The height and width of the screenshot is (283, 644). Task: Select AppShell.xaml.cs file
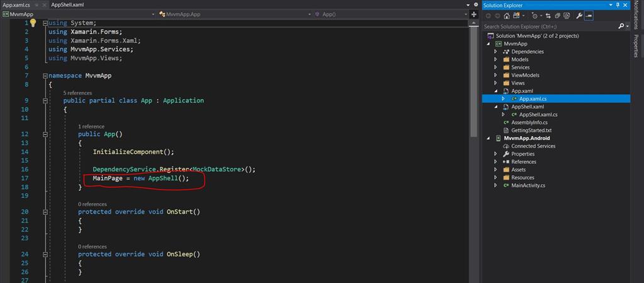pyautogui.click(x=538, y=114)
